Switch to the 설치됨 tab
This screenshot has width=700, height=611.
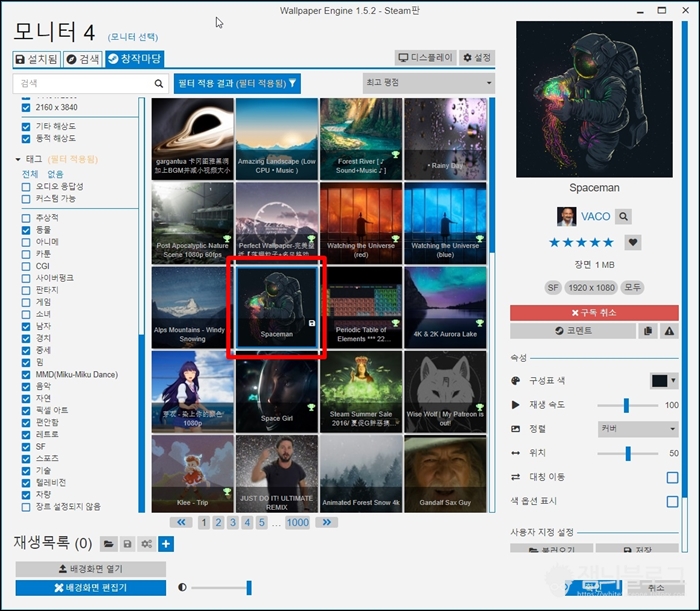(37, 58)
